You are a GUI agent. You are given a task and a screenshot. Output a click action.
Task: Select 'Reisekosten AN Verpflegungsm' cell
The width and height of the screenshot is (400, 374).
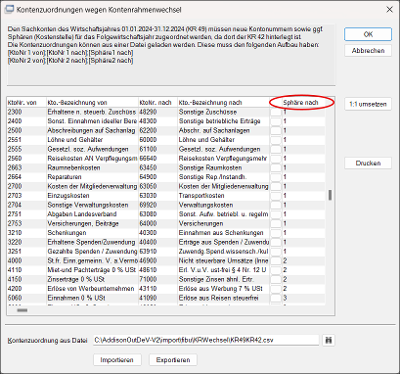click(x=92, y=158)
